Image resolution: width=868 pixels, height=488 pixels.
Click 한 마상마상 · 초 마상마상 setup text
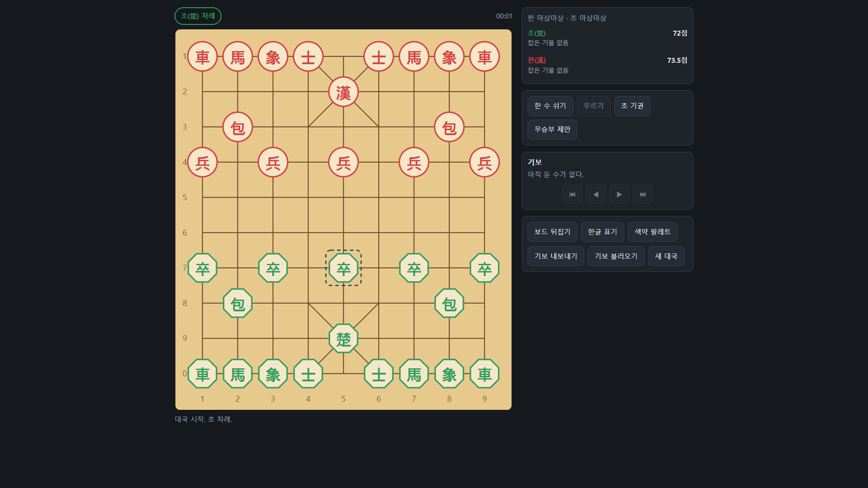[566, 18]
